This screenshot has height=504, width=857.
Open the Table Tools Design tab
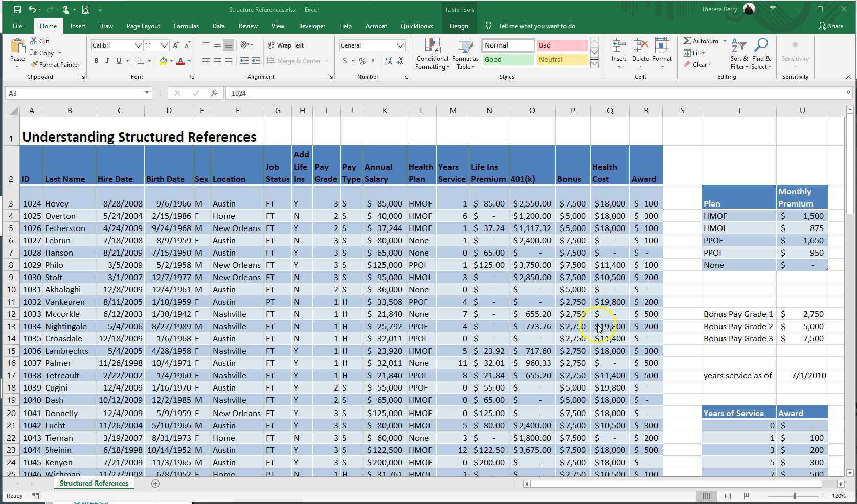(x=459, y=26)
